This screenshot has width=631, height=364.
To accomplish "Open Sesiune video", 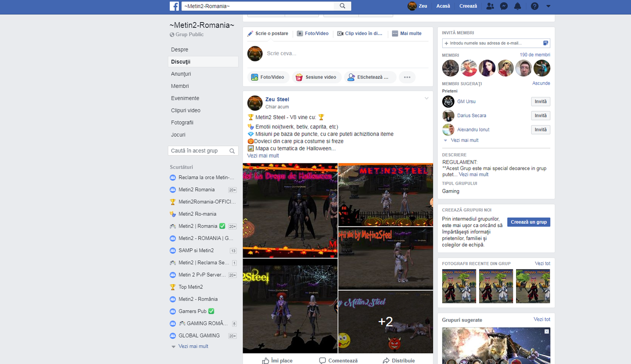I will pos(316,77).
